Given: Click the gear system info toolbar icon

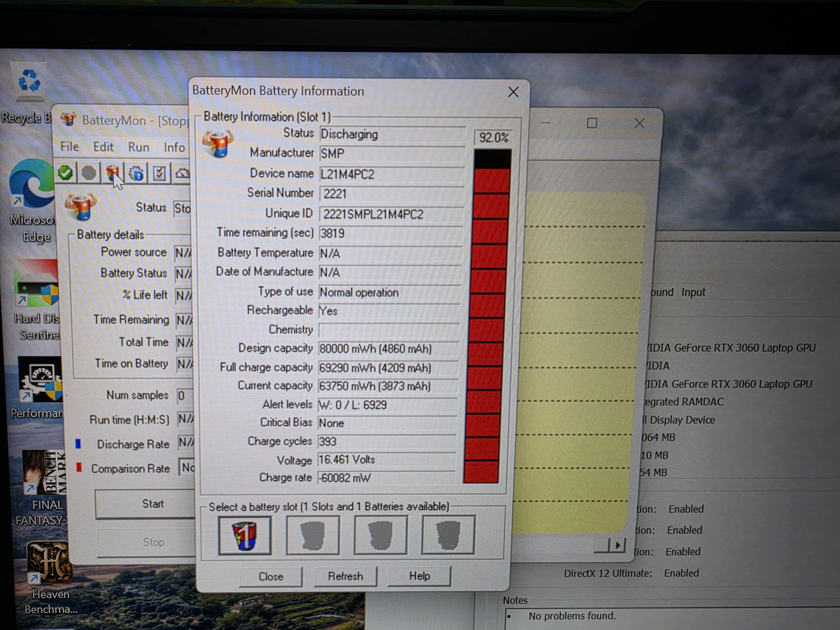Looking at the screenshot, I should (136, 174).
